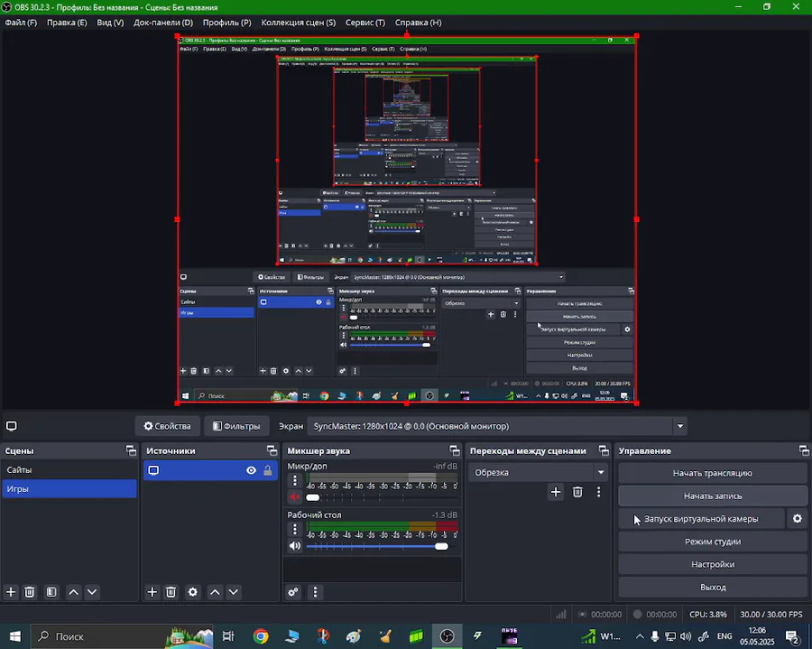Undock the Сцены panel
Image resolution: width=812 pixels, height=649 pixels.
[x=131, y=450]
